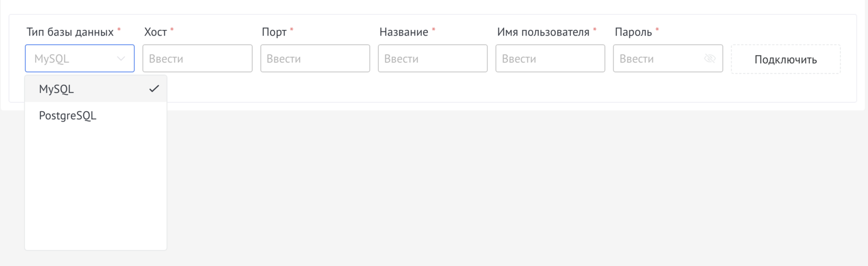
Task: Focus the Название input field
Action: [x=432, y=59]
